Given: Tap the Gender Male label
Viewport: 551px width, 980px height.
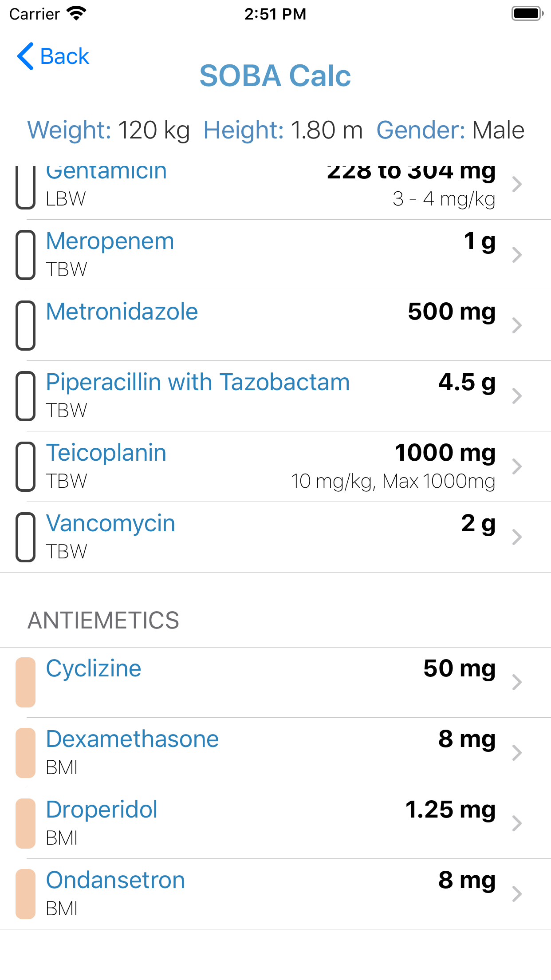Looking at the screenshot, I should click(x=450, y=130).
